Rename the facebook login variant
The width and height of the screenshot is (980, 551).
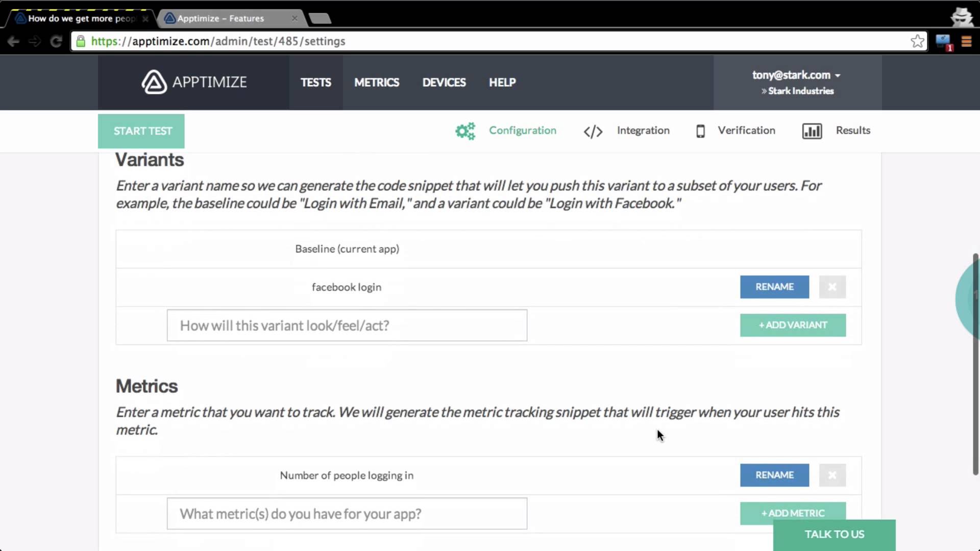[774, 287]
